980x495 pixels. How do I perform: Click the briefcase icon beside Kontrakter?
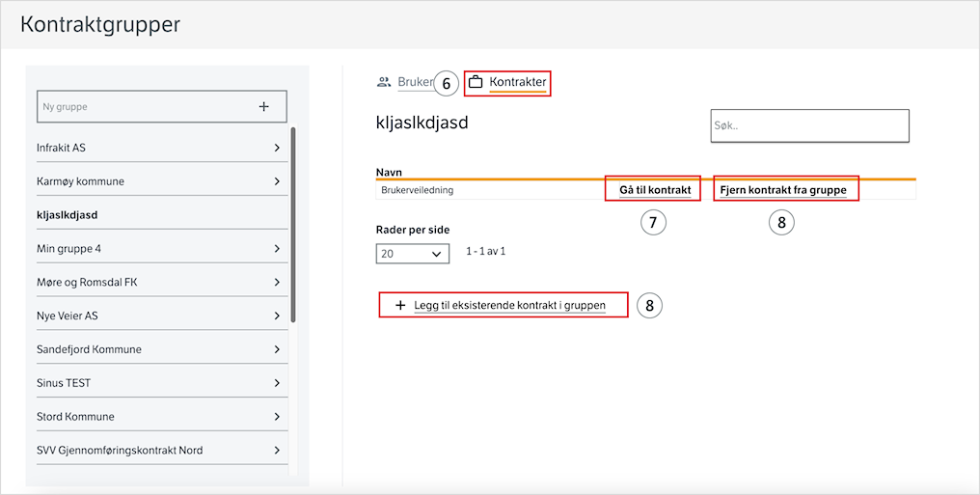click(476, 82)
